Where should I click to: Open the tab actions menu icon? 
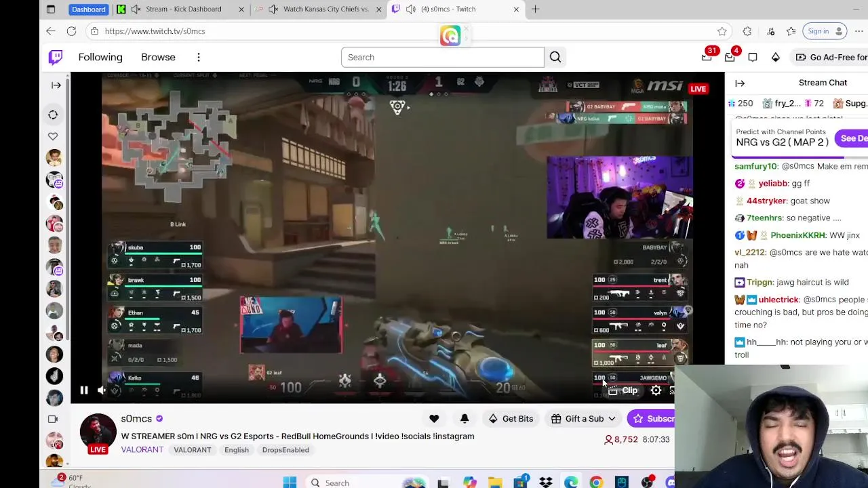point(51,9)
